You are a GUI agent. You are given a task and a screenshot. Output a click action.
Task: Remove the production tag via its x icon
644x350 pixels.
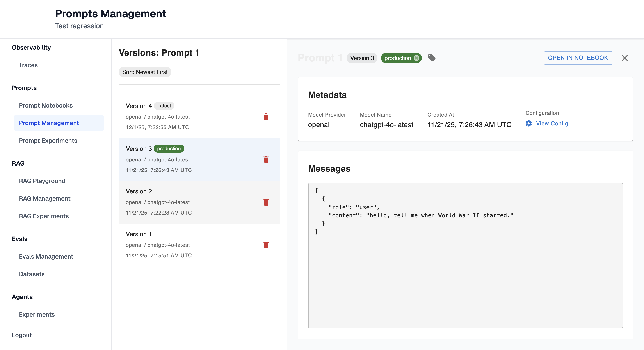pyautogui.click(x=416, y=58)
